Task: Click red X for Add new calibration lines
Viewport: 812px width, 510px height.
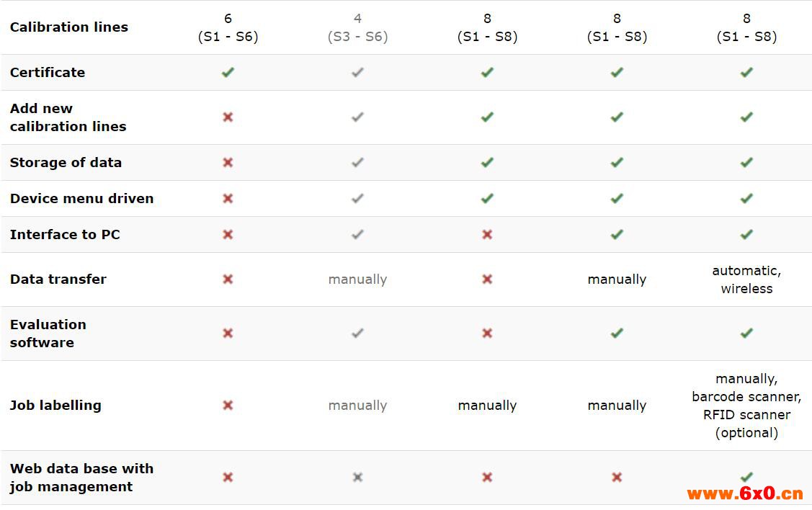Action: (228, 117)
